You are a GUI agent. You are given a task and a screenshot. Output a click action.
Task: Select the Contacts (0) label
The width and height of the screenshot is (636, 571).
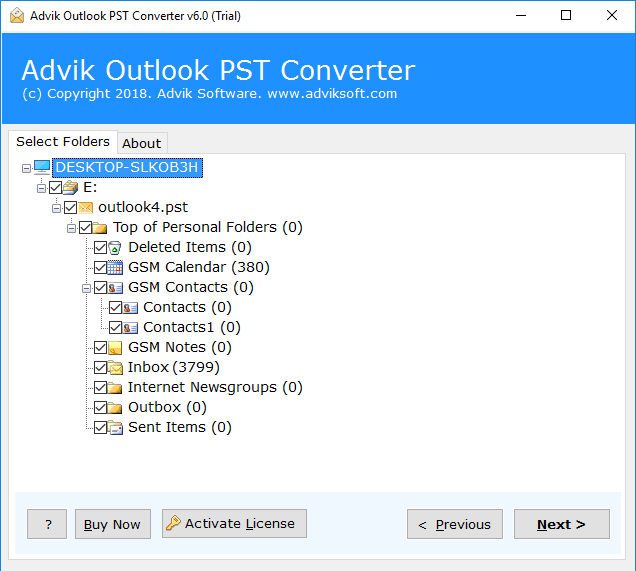tap(187, 307)
